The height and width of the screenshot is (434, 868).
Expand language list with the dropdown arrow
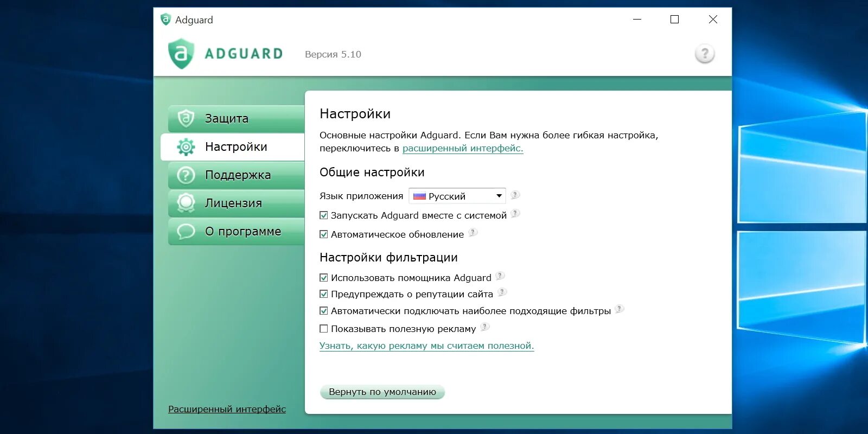(x=499, y=196)
